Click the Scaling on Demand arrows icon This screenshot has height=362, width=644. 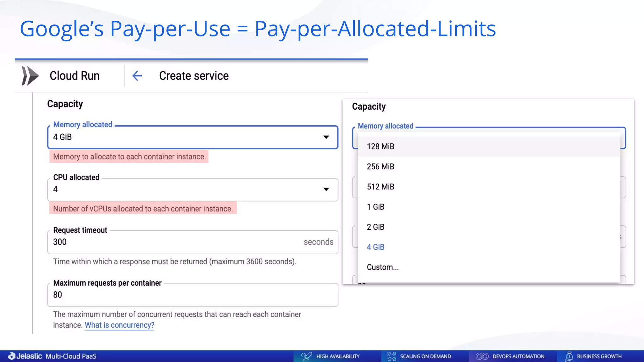(392, 356)
